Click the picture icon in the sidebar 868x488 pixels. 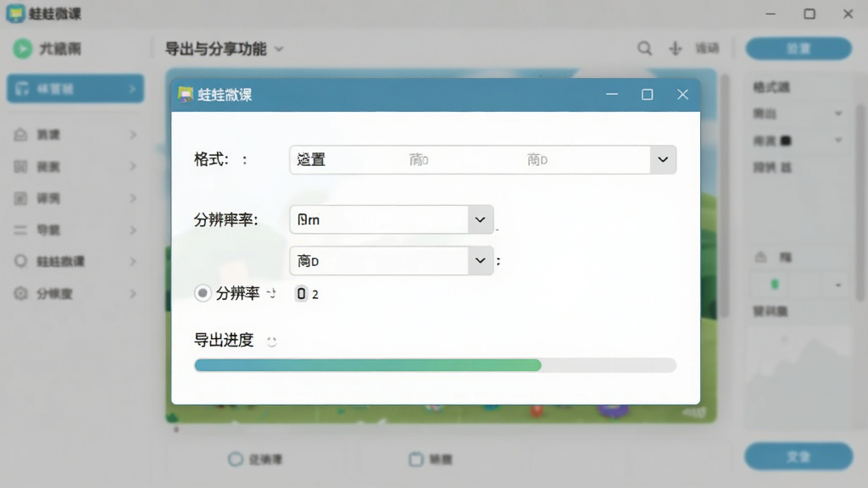[x=20, y=198]
